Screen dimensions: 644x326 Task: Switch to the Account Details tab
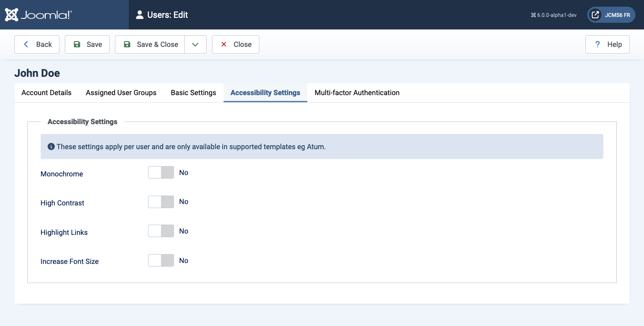47,92
